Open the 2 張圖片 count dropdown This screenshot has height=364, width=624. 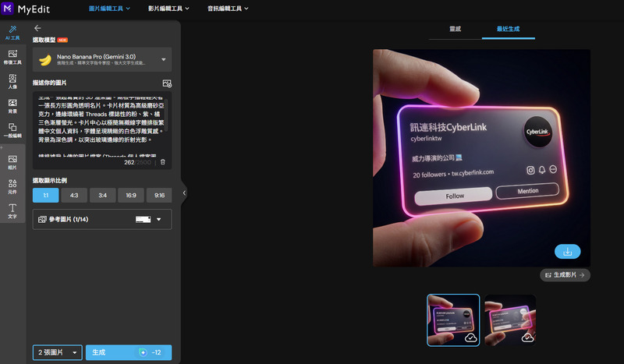coord(57,352)
